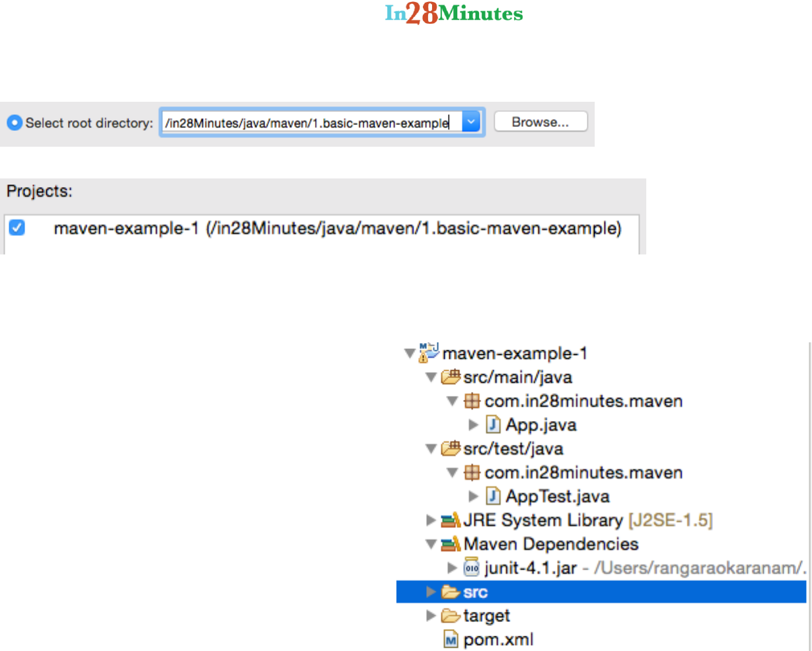Select the AppTest.java label
Image resolution: width=812 pixels, height=651 pixels.
[x=558, y=496]
